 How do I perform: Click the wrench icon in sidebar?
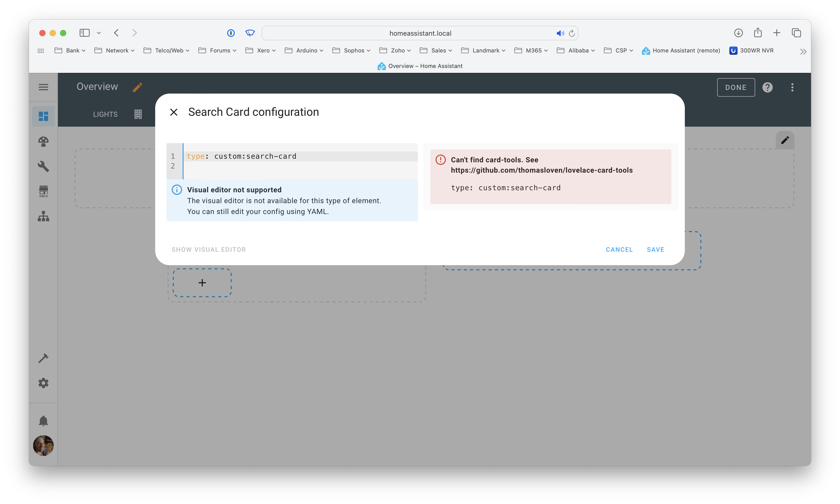43,166
